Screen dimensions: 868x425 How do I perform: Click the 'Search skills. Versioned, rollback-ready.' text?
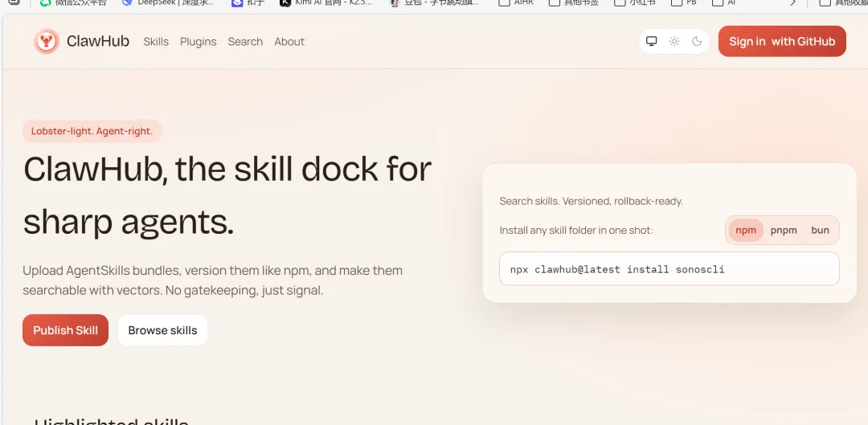(x=592, y=201)
